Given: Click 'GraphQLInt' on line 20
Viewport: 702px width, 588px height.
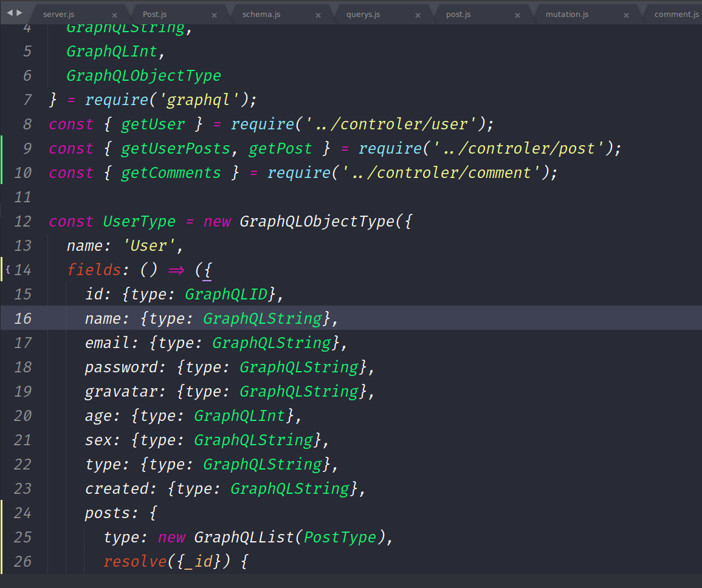Looking at the screenshot, I should coord(239,415).
